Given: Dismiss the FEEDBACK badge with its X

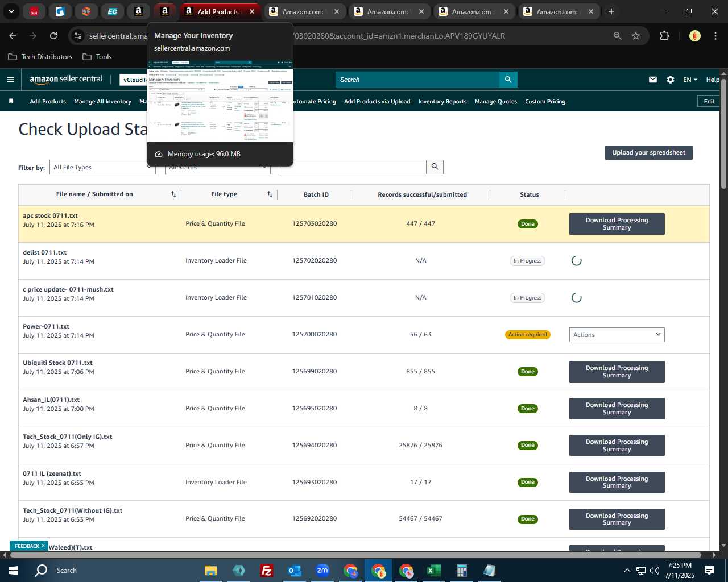Looking at the screenshot, I should (x=43, y=546).
